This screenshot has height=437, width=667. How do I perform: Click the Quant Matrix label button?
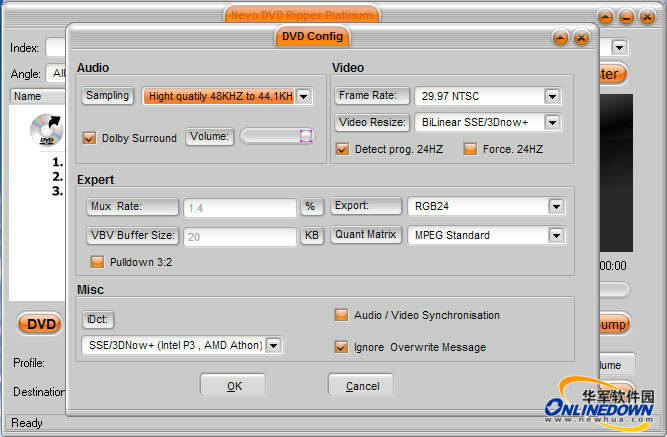coord(366,234)
